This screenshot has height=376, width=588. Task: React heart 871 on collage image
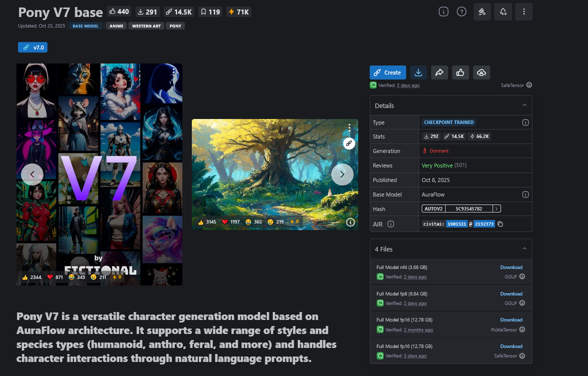tap(55, 277)
